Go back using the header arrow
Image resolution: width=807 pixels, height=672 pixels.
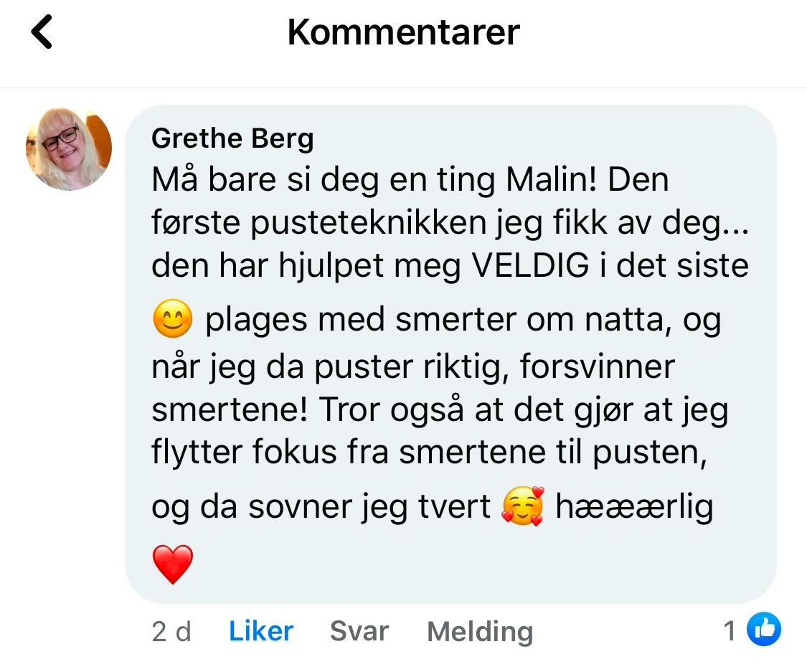tap(42, 33)
